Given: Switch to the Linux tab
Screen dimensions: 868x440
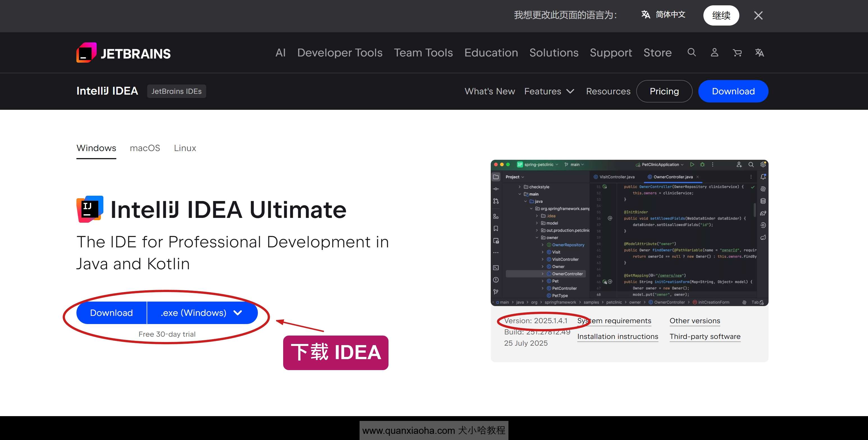Looking at the screenshot, I should pyautogui.click(x=185, y=148).
